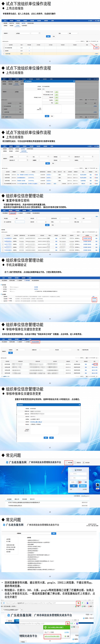Click the red-boxed 上传附件 link on slide 41
The image size is (100, 644).
click(96, 48)
